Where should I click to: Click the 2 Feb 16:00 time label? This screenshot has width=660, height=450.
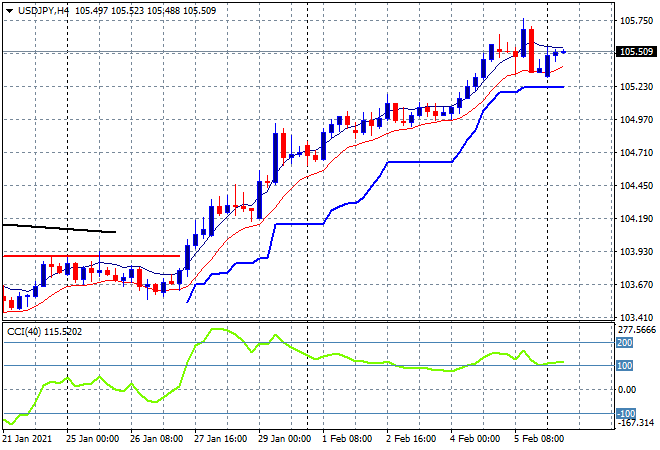411,439
